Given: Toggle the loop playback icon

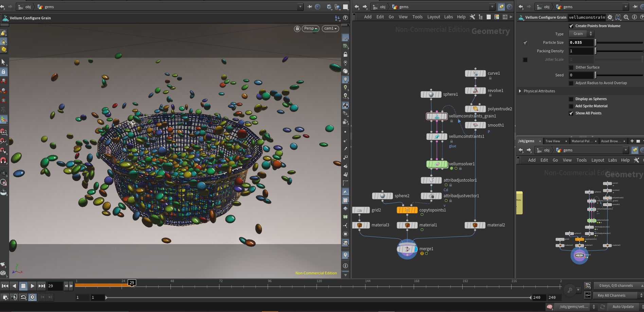Looking at the screenshot, I should coord(23,297).
